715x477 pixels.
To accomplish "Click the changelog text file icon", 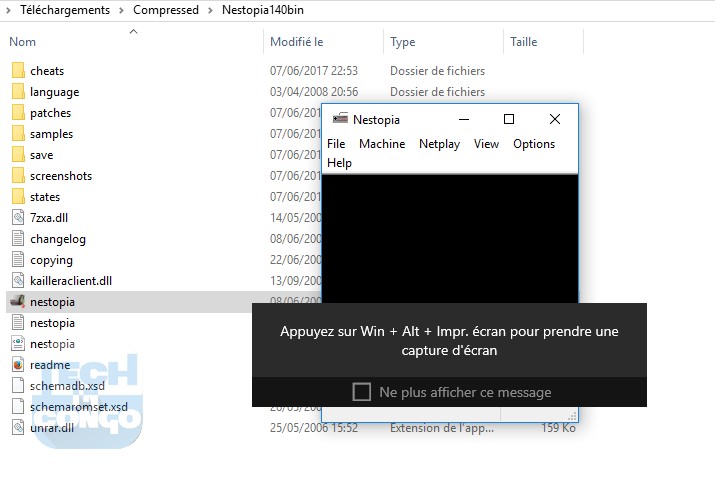I will [18, 238].
